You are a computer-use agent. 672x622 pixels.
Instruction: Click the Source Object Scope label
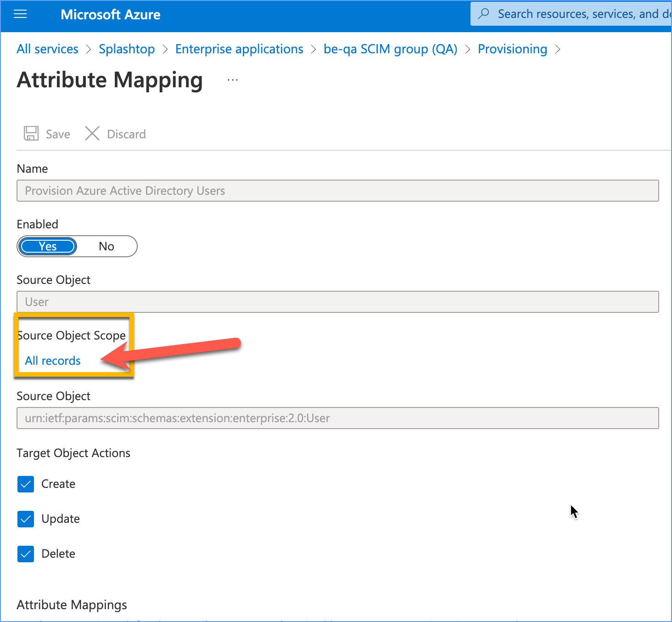click(72, 336)
